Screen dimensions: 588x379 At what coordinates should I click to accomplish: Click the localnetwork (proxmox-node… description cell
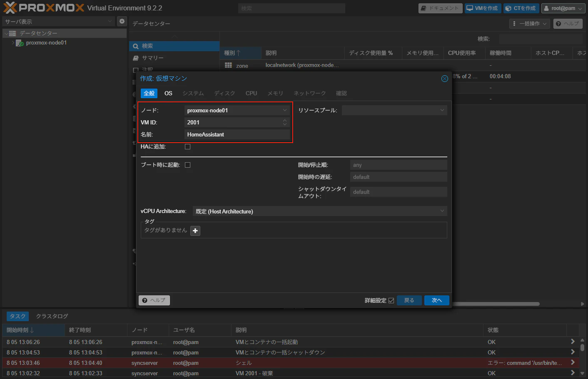coord(302,65)
